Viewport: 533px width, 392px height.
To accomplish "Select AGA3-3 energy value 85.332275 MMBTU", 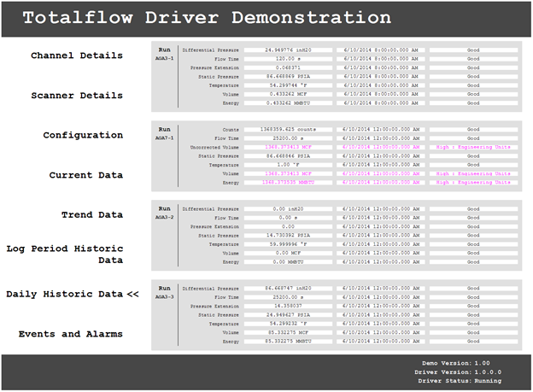I will pyautogui.click(x=288, y=342).
